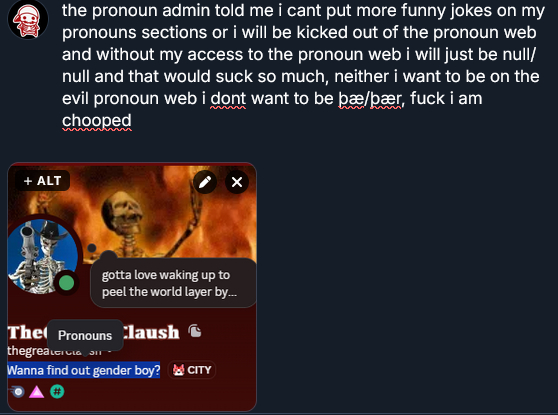The image size is (558, 415).
Task: Click the red-capped author avatar
Action: coord(28,20)
